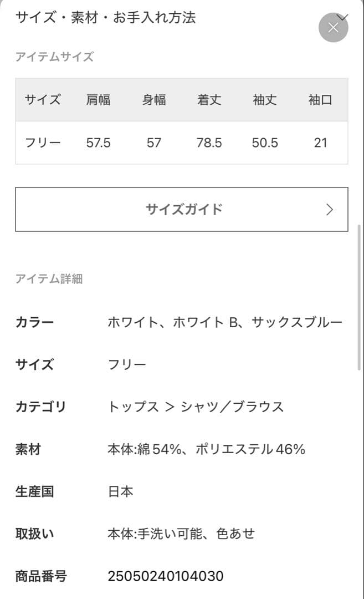The height and width of the screenshot is (599, 364).
Task: Click the アイテム詳細 section heading
Action: [x=49, y=279]
